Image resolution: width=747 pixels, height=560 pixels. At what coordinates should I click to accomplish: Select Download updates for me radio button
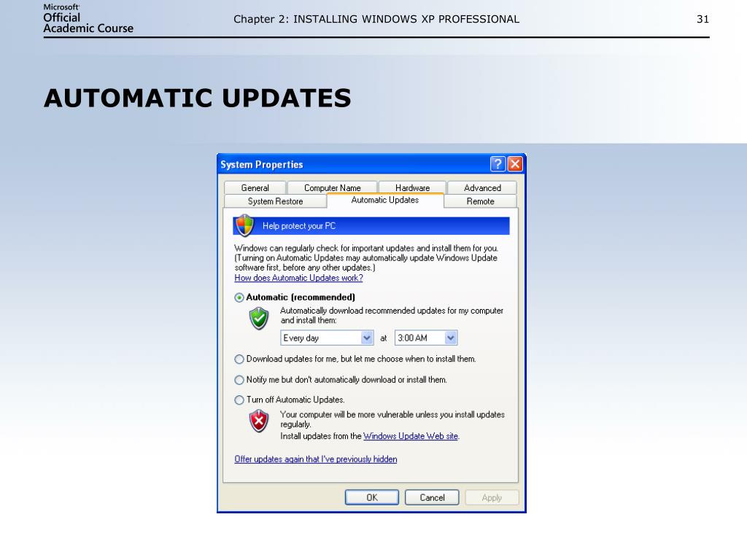tap(239, 359)
